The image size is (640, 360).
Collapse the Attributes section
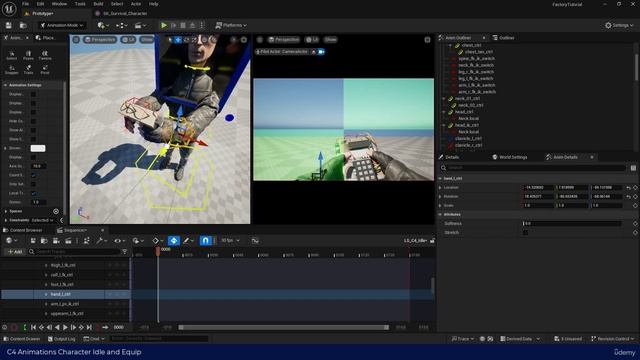tap(440, 215)
